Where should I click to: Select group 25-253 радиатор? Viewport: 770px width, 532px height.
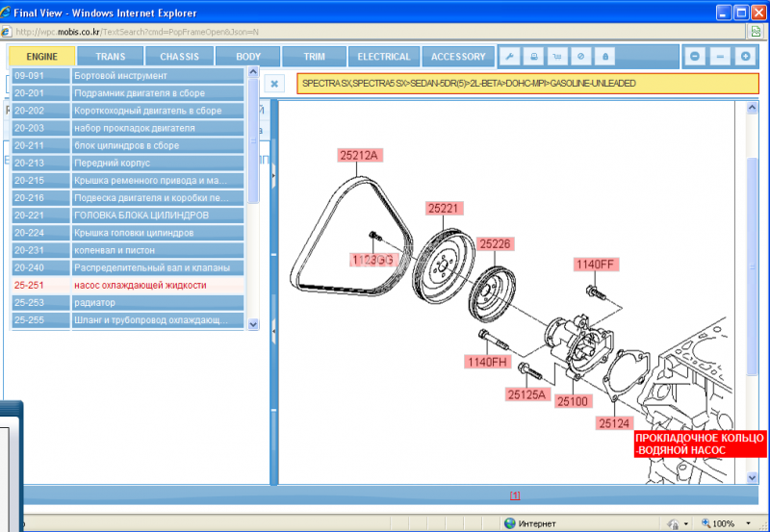[x=128, y=303]
